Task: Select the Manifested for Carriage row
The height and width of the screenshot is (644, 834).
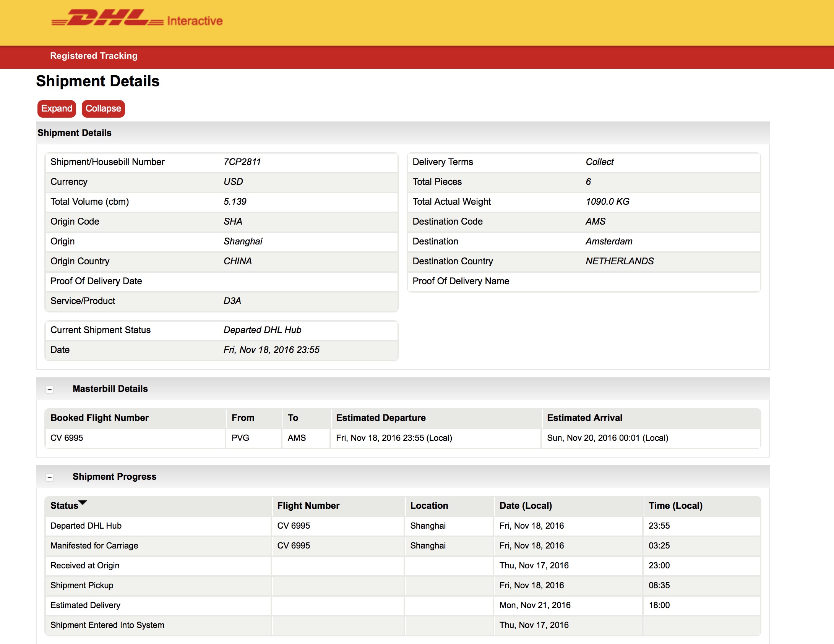Action: [94, 546]
